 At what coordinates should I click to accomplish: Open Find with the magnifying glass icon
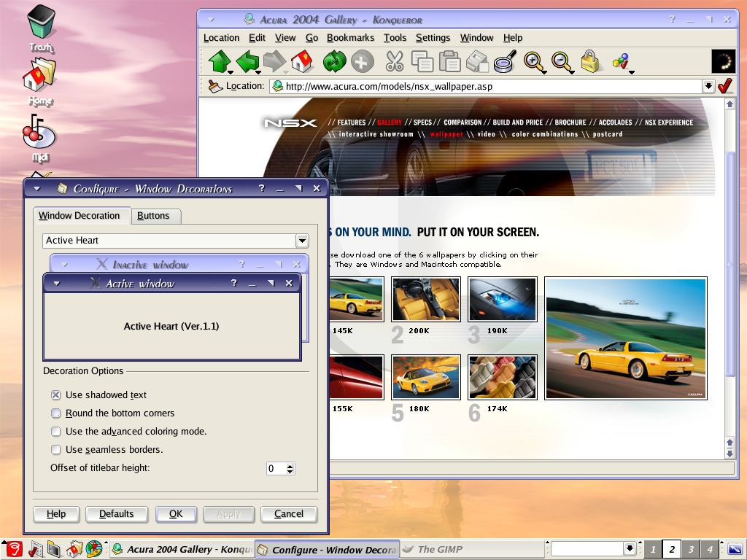(505, 62)
